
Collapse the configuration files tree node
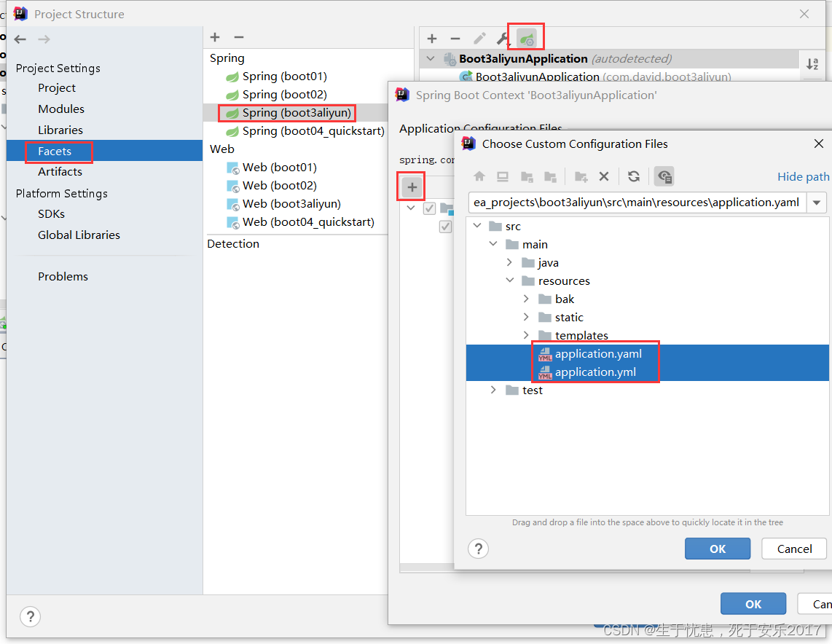click(x=411, y=208)
